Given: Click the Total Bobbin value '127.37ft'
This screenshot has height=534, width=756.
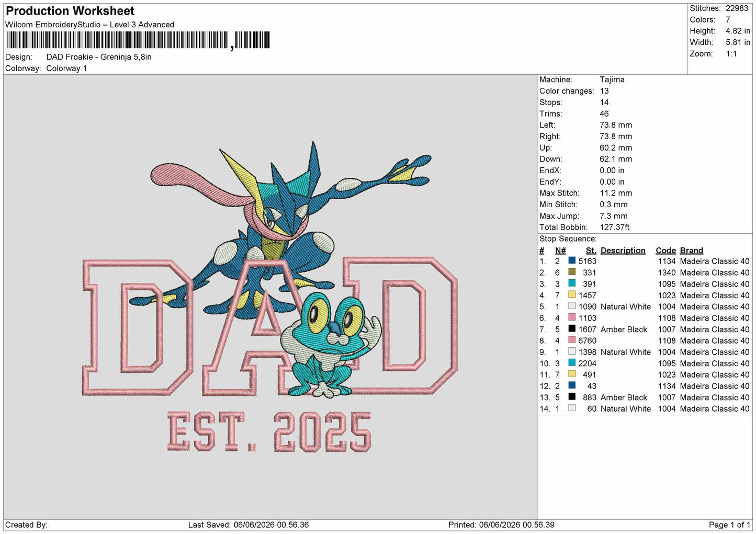Looking at the screenshot, I should click(x=614, y=227).
